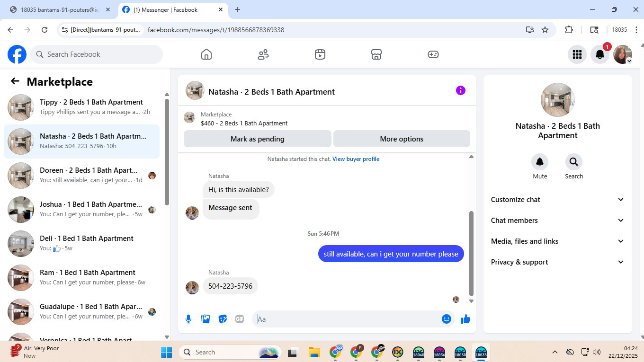
Task: Open browser Extensions puzzle icon
Action: [569, 30]
